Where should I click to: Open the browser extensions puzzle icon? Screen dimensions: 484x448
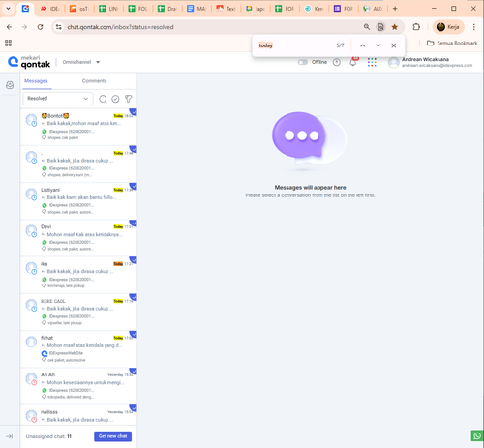click(416, 27)
